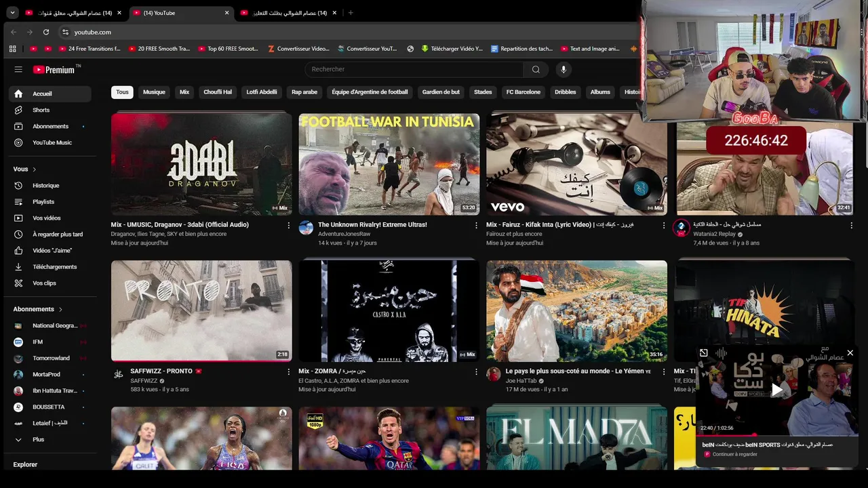Select the Gardien de but chip

(x=441, y=92)
